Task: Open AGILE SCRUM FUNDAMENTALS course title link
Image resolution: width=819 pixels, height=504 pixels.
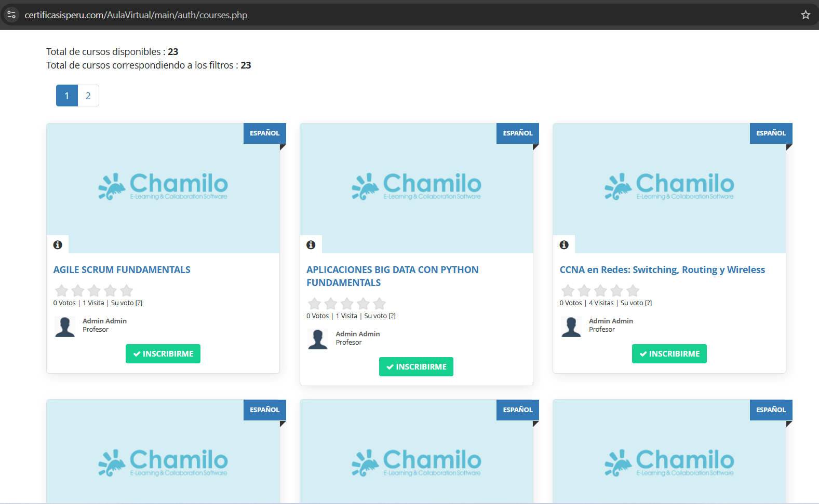Action: (x=122, y=270)
